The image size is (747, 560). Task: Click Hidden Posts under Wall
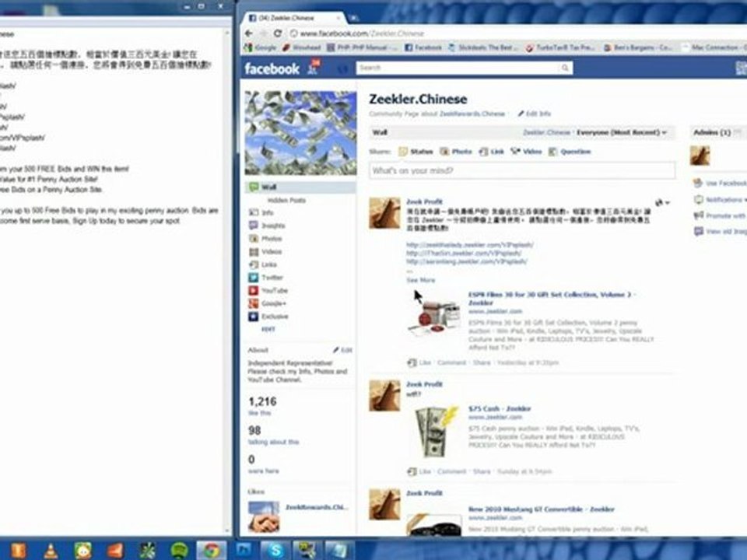[286, 201]
